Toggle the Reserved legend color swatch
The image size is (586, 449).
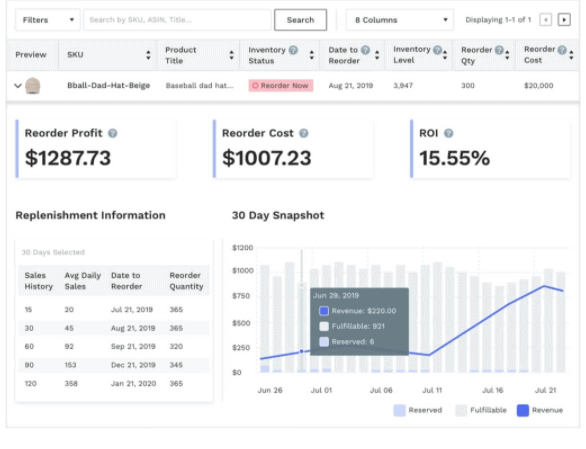pos(400,410)
